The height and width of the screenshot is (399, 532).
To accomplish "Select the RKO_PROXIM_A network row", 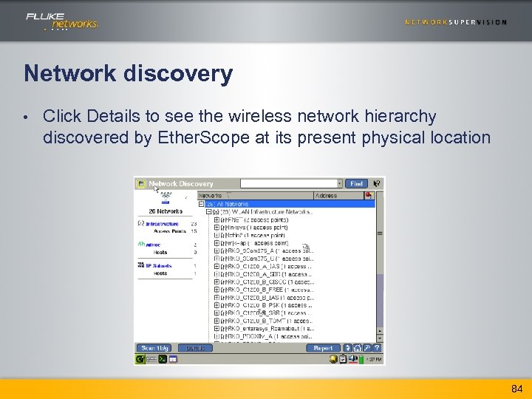I will coord(267,337).
